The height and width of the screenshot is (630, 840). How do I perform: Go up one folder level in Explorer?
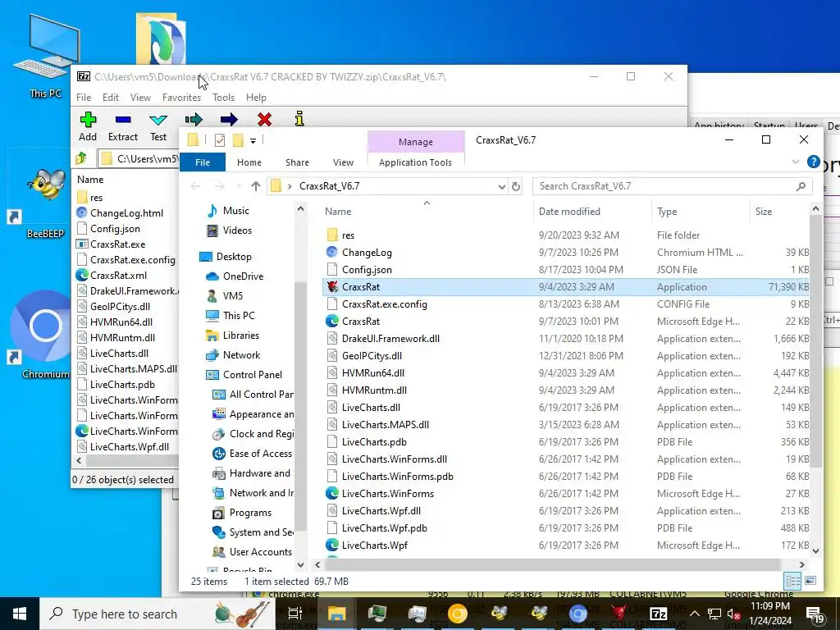pos(256,186)
